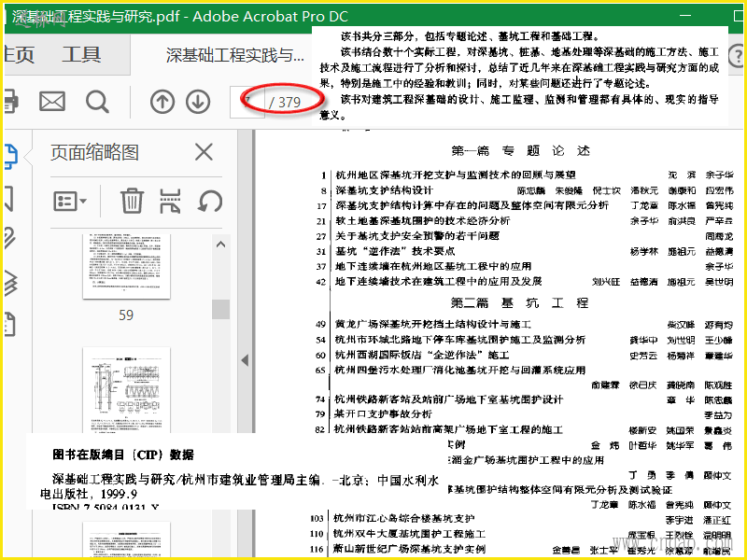Click the print icon in toolbar
This screenshot has height=560, width=747.
[10, 101]
